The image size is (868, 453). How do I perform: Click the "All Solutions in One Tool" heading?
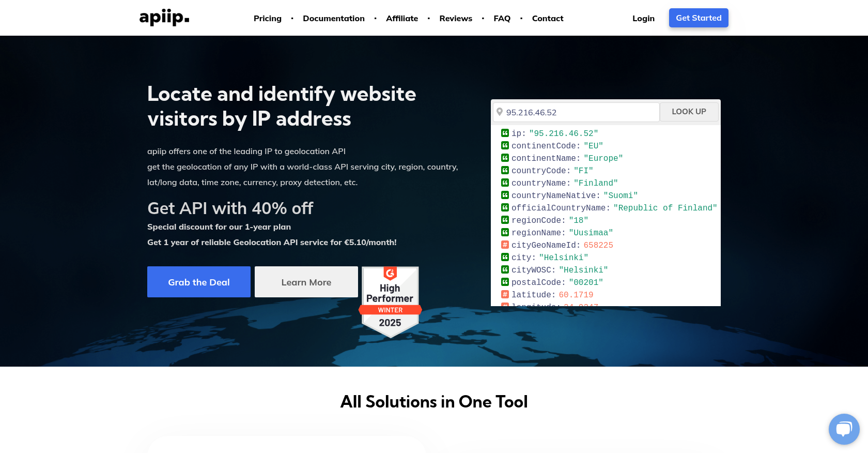point(434,402)
